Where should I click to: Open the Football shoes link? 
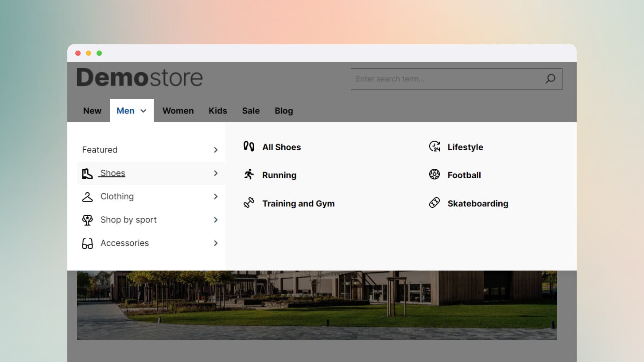[x=464, y=175]
